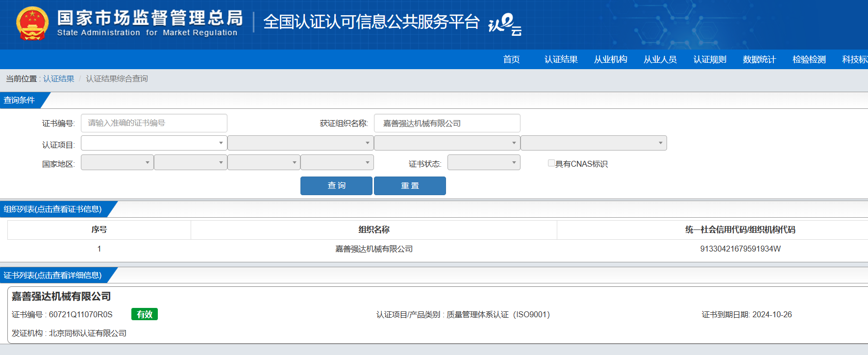The height and width of the screenshot is (355, 868).
Task: Select organization row 嘉善强达机械有限公司
Action: pos(374,249)
